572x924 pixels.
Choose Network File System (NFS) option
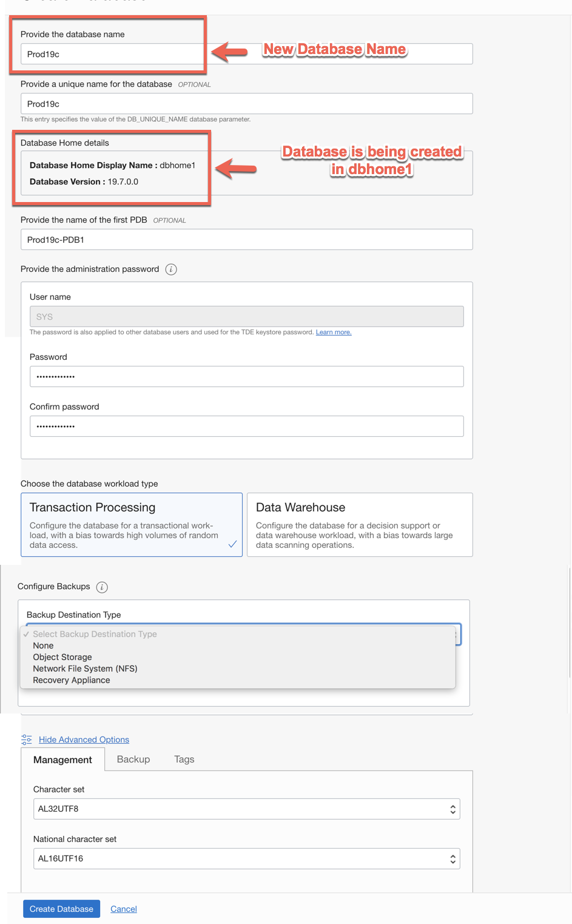click(85, 669)
